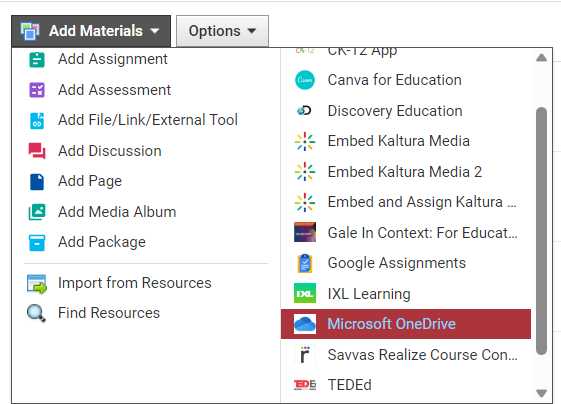Click the app list scrollbar thumb

click(541, 231)
